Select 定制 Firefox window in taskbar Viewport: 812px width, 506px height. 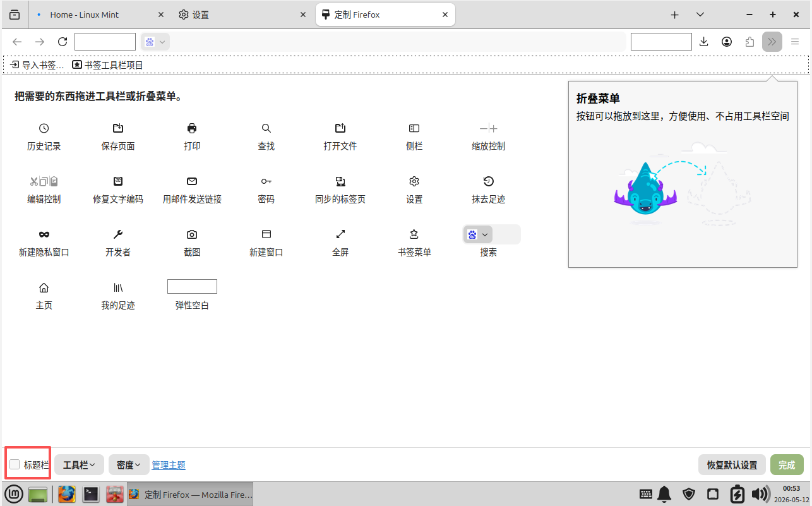(190, 495)
